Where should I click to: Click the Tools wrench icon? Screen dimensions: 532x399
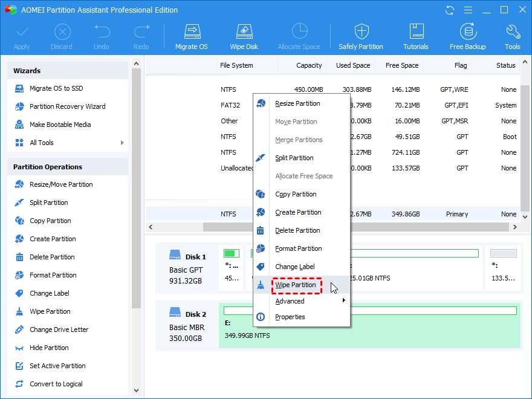point(513,36)
